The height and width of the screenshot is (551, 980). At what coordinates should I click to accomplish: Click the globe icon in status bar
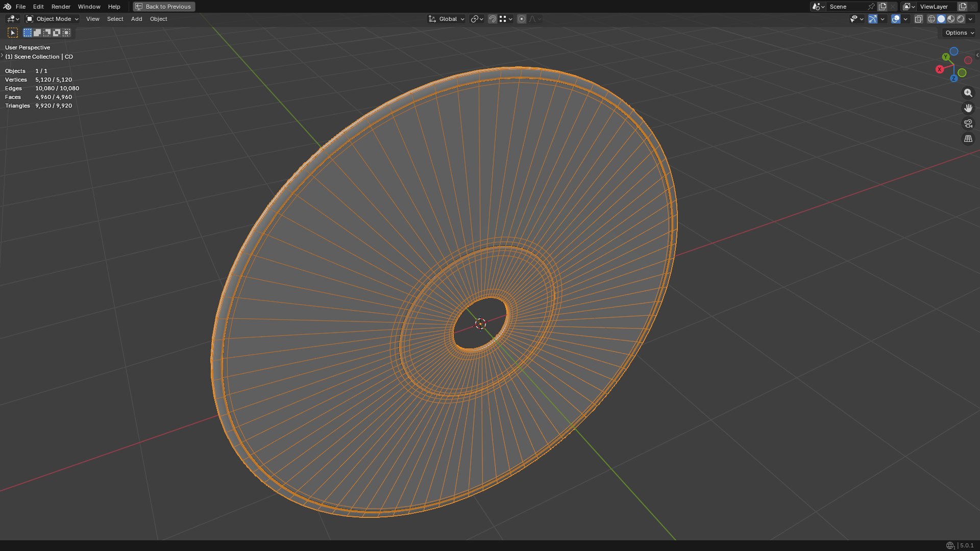pyautogui.click(x=950, y=545)
